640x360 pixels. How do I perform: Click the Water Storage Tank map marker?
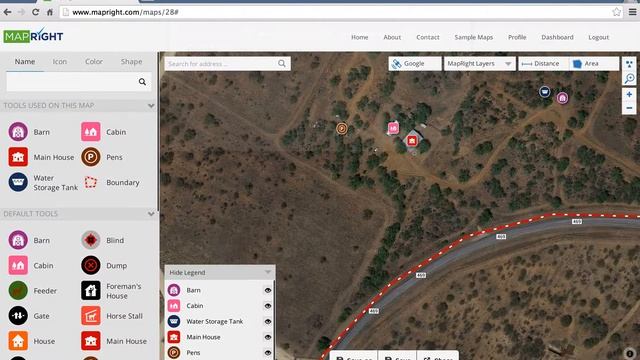pos(544,92)
